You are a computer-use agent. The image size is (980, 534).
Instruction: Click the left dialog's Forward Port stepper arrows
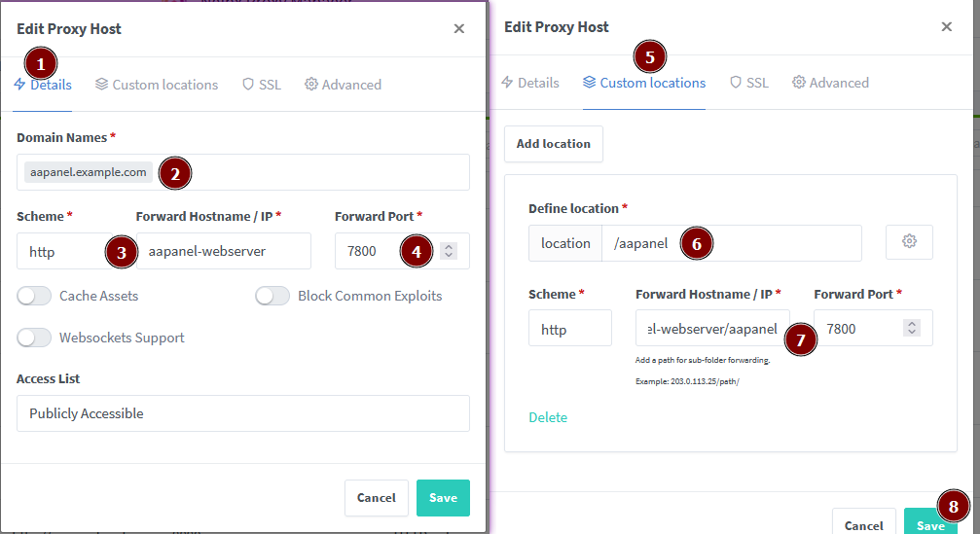tap(449, 251)
